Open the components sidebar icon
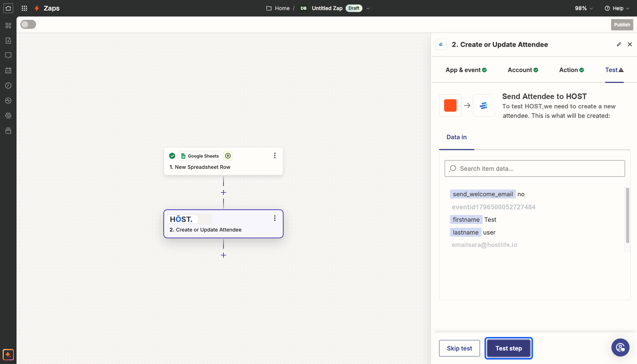The image size is (637, 364). (8, 26)
